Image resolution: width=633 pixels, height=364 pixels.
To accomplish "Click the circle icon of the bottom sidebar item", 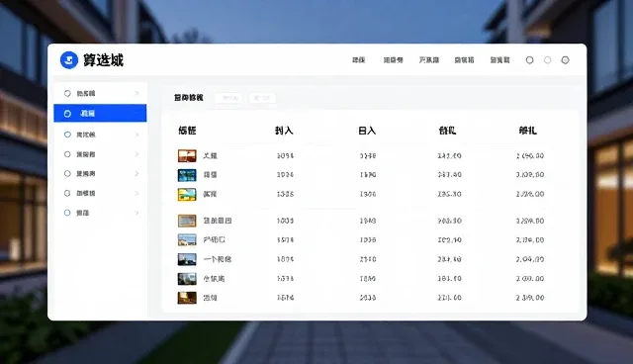I will point(67,213).
